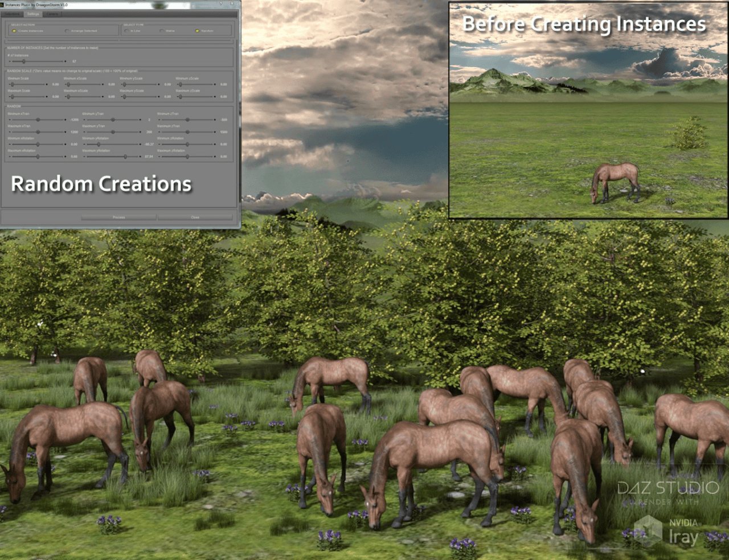
Task: Adjust the # of Instances slider
Action: pyautogui.click(x=24, y=61)
